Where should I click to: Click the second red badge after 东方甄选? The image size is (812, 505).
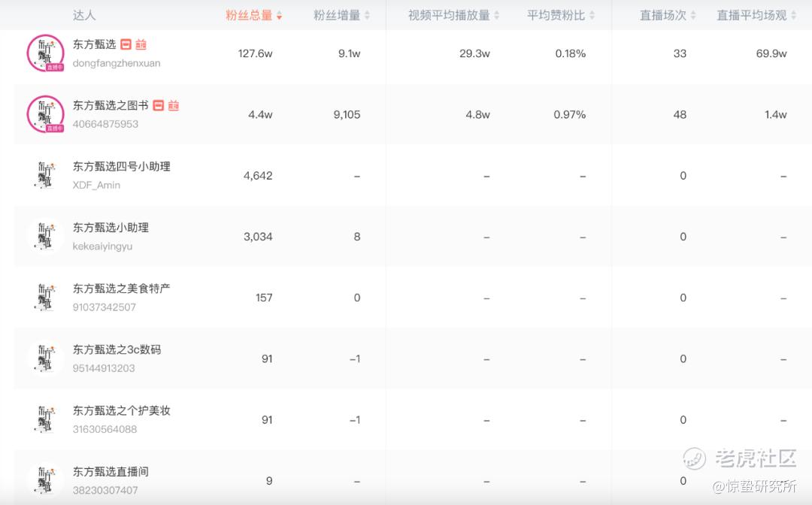tap(141, 44)
